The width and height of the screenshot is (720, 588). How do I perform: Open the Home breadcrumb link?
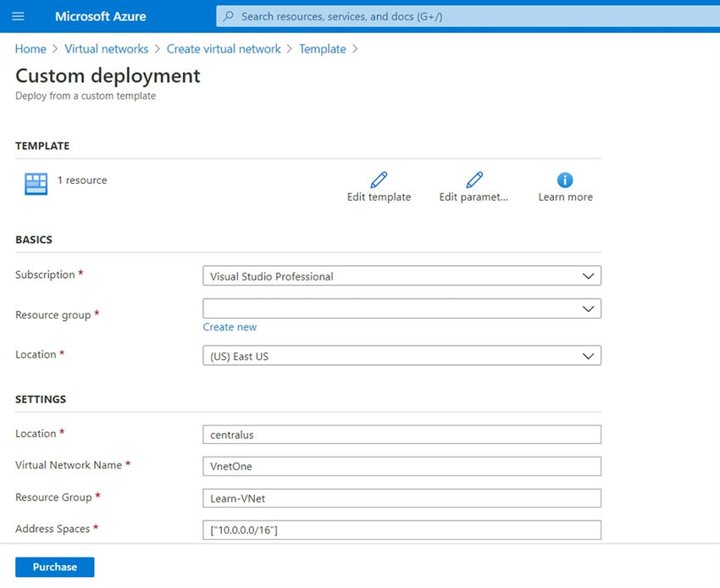[x=30, y=48]
